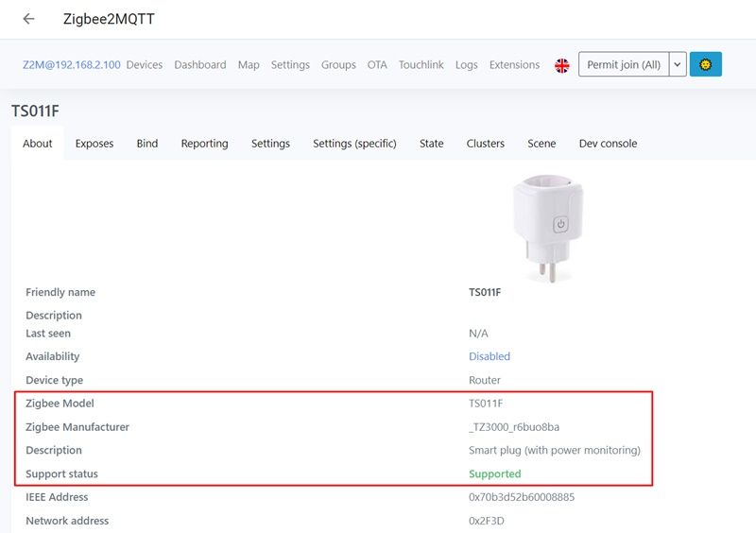View the Logs page
The height and width of the screenshot is (533, 756).
[466, 64]
